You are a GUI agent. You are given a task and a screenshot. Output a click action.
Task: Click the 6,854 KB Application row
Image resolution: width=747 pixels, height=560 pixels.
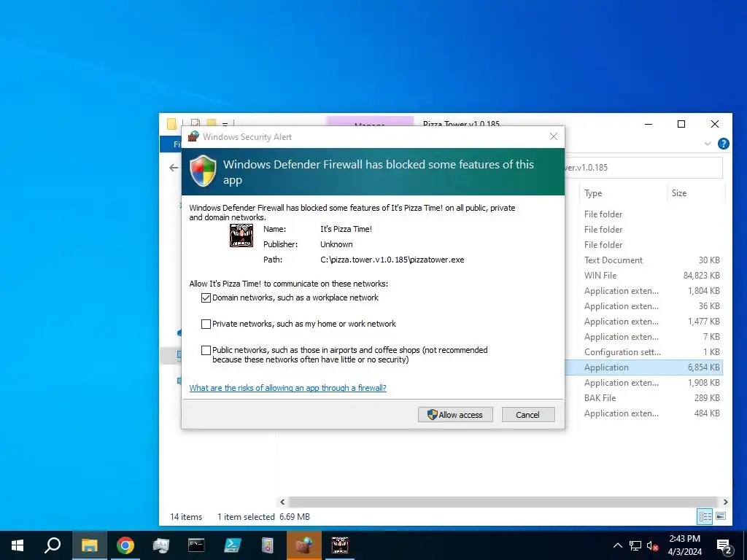643,367
